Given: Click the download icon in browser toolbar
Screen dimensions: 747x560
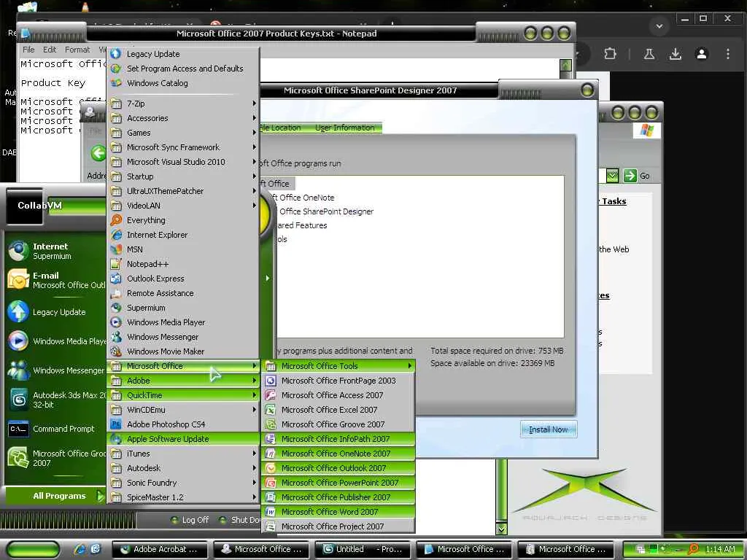Looking at the screenshot, I should click(675, 54).
